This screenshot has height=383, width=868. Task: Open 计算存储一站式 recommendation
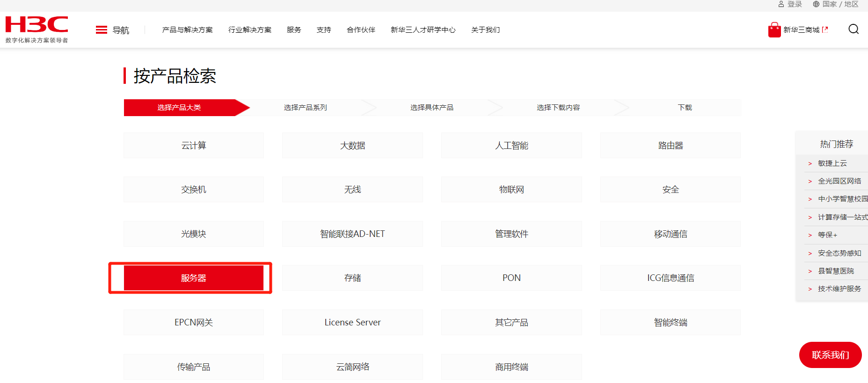[x=843, y=217]
